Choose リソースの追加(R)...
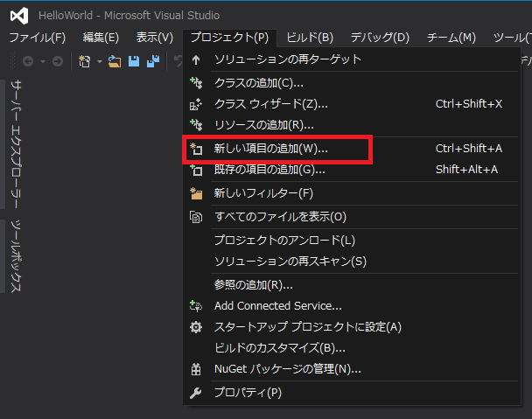 pyautogui.click(x=352, y=125)
